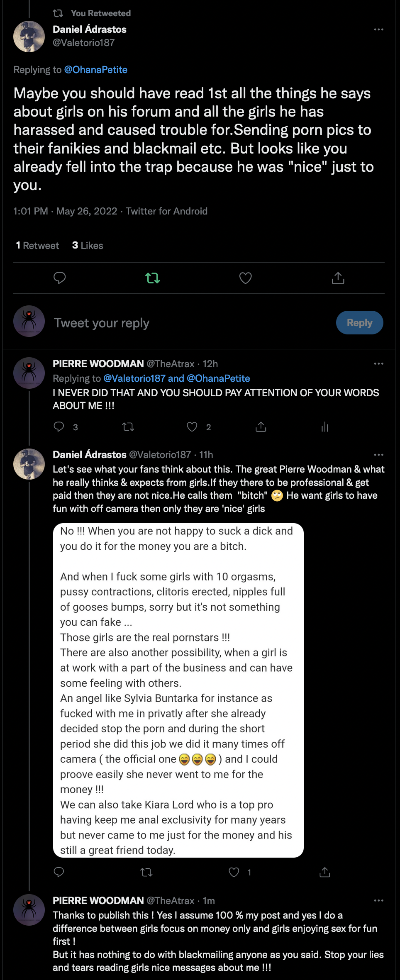Open more options on Daniel's 11h reply
400x980 pixels.
point(378,455)
